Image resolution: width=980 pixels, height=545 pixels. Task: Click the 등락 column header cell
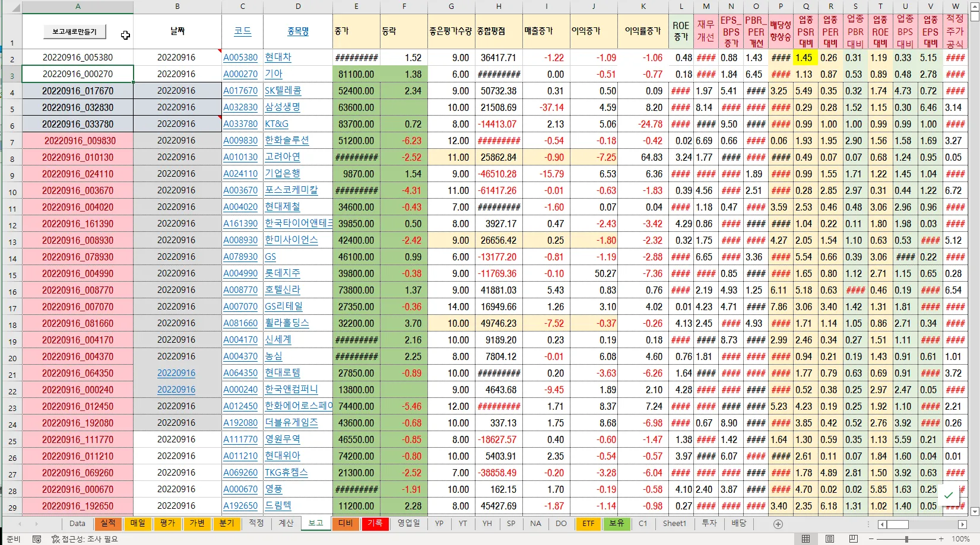point(404,31)
